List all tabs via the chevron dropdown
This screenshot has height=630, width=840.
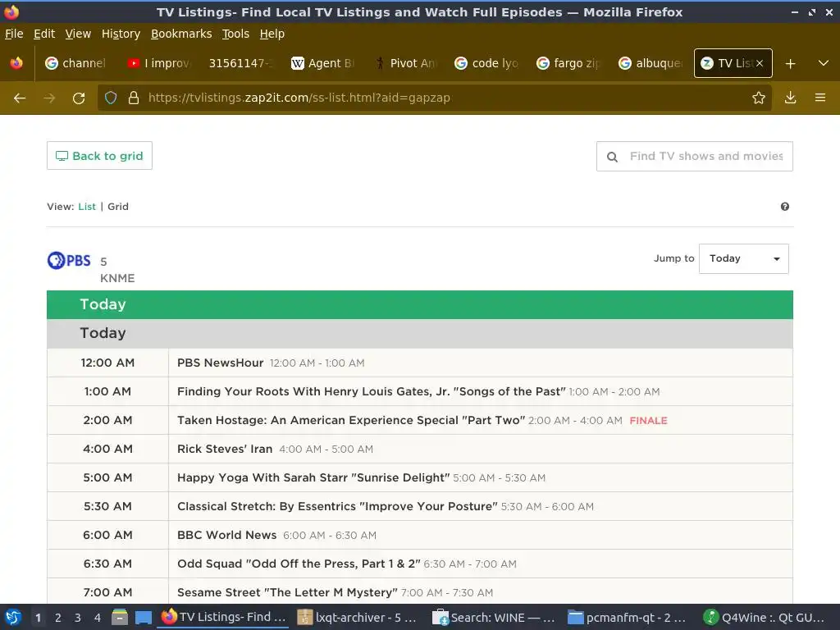pos(824,63)
